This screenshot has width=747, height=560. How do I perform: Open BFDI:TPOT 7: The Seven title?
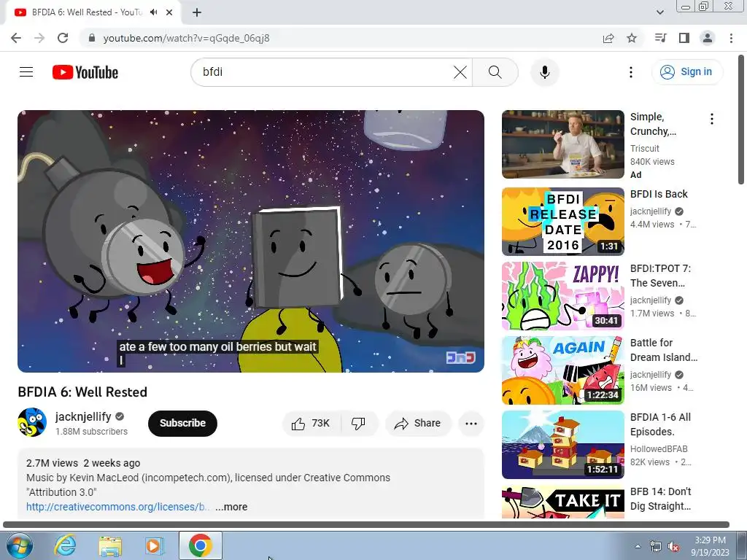660,276
